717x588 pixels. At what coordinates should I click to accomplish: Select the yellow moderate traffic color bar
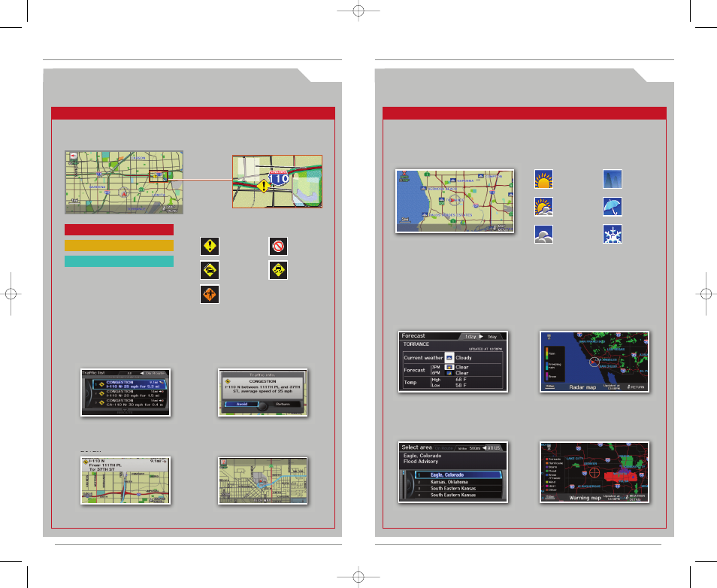(x=119, y=245)
